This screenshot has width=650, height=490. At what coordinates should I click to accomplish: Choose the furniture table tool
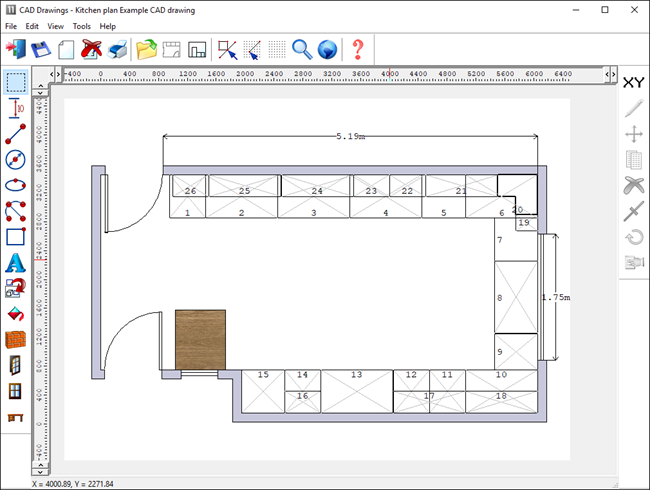pos(16,417)
